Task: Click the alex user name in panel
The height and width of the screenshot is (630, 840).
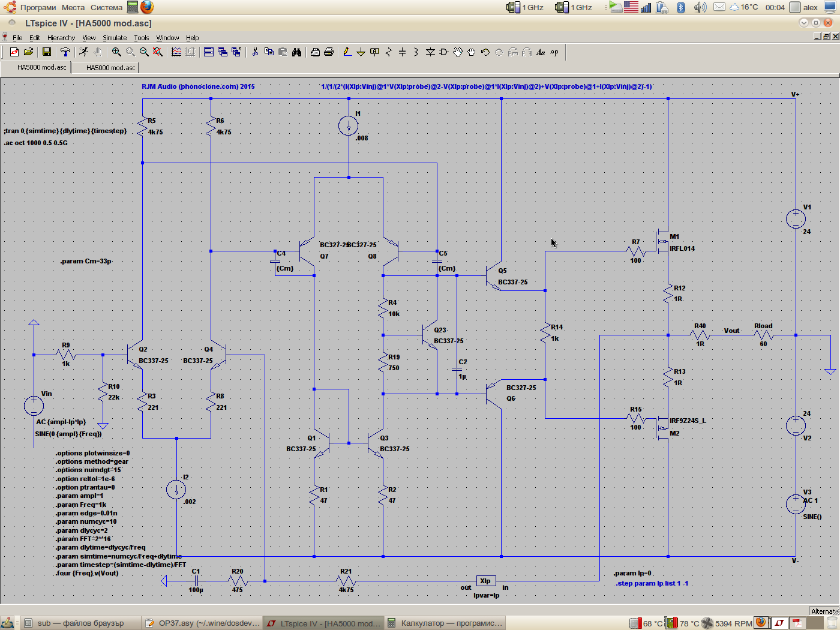Action: tap(810, 7)
